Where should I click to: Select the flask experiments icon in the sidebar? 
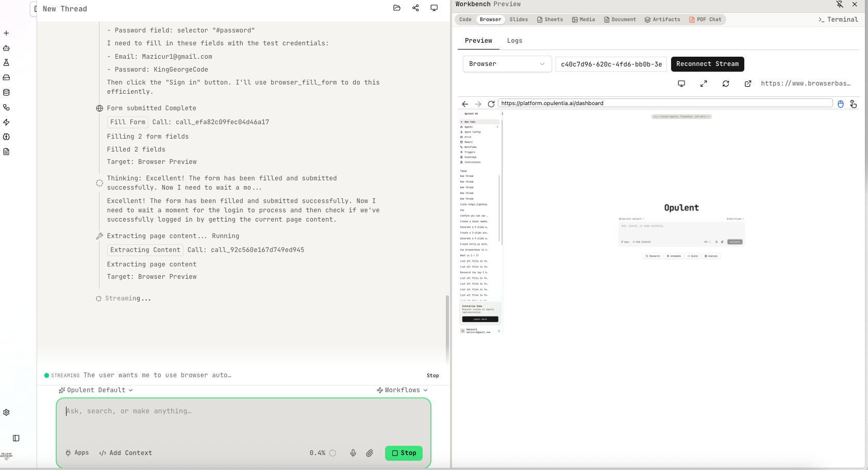(6, 62)
